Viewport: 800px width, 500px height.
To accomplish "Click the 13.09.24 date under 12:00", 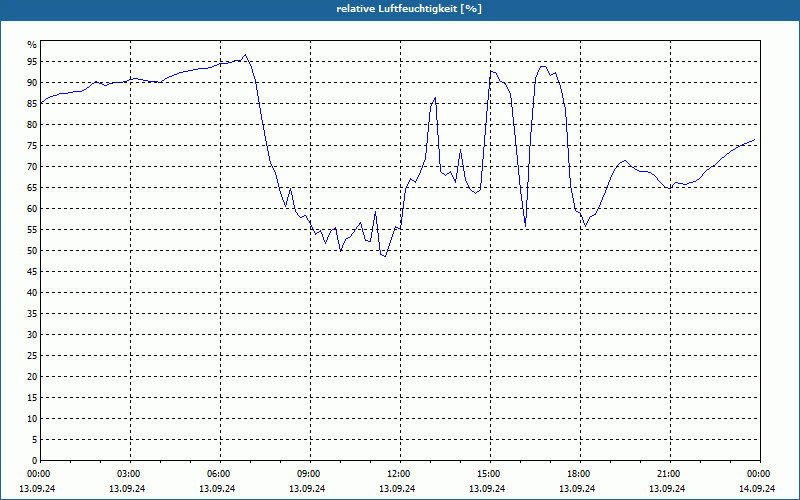I will point(397,488).
